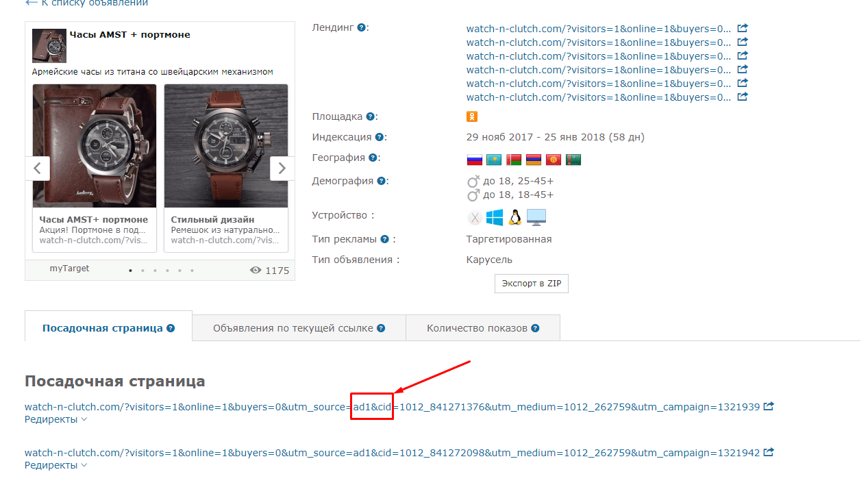Open the Количество показов tab
Viewport: 868px width, 485px height.
483,327
